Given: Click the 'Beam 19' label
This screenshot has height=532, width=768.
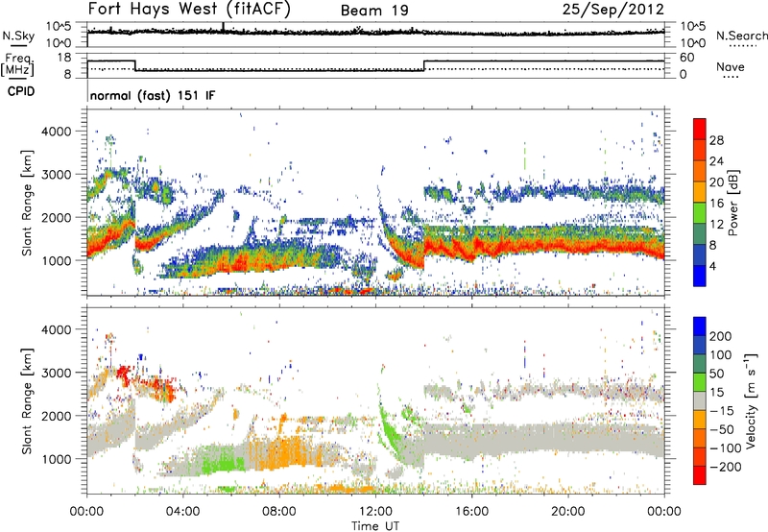Looking at the screenshot, I should pyautogui.click(x=374, y=11).
